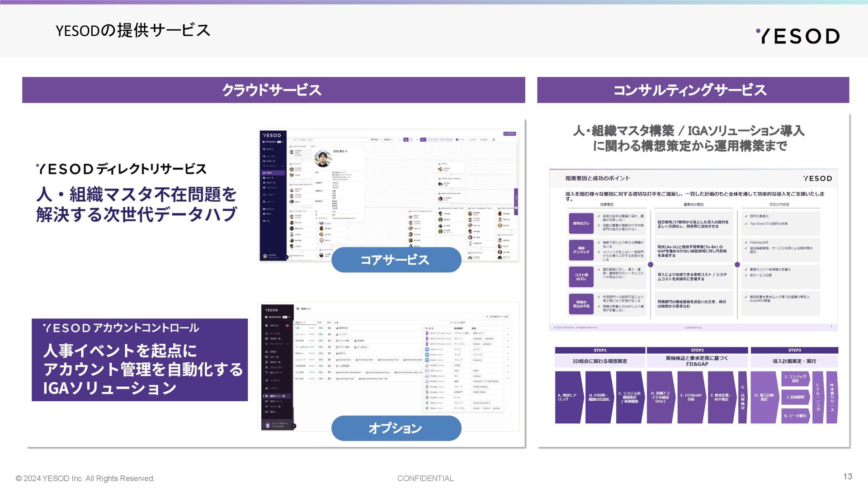The width and height of the screenshot is (868, 489).
Task: Select the 対応の方向性 column header
Action: [x=779, y=205]
